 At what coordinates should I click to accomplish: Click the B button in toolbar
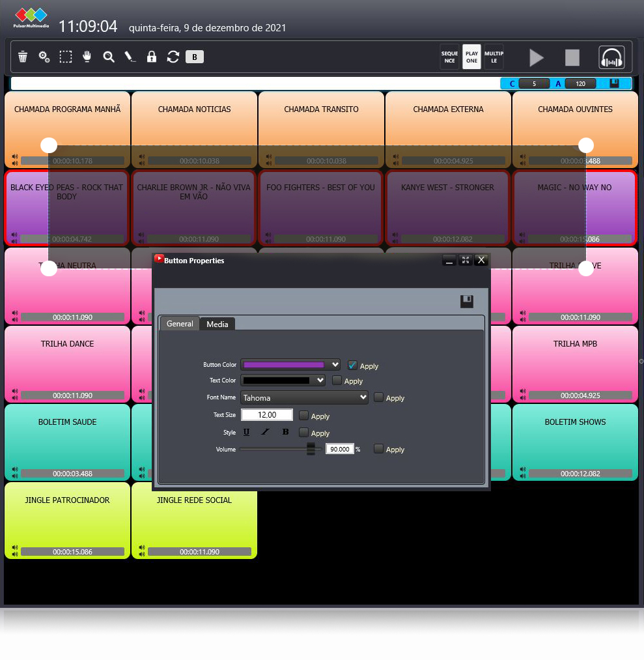coord(194,57)
